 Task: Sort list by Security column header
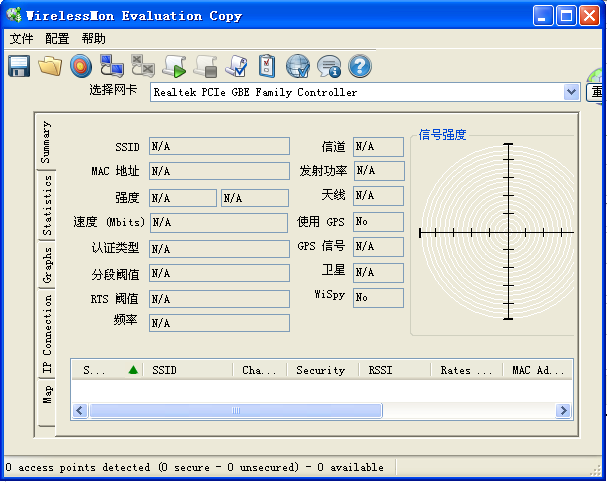(323, 371)
